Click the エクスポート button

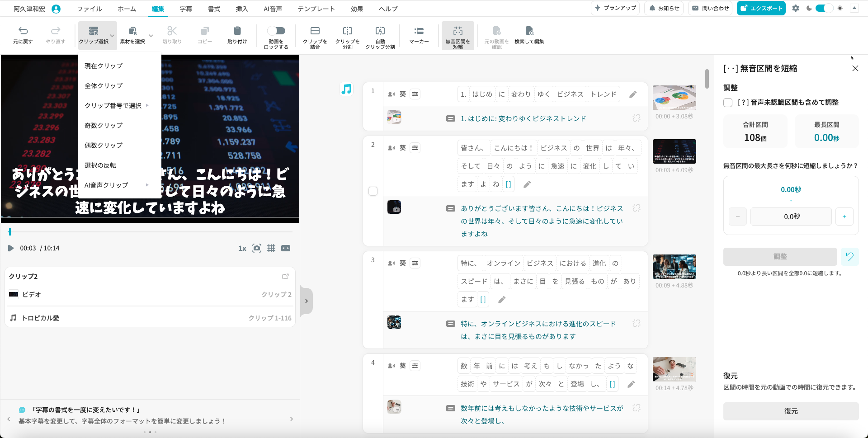coord(761,8)
